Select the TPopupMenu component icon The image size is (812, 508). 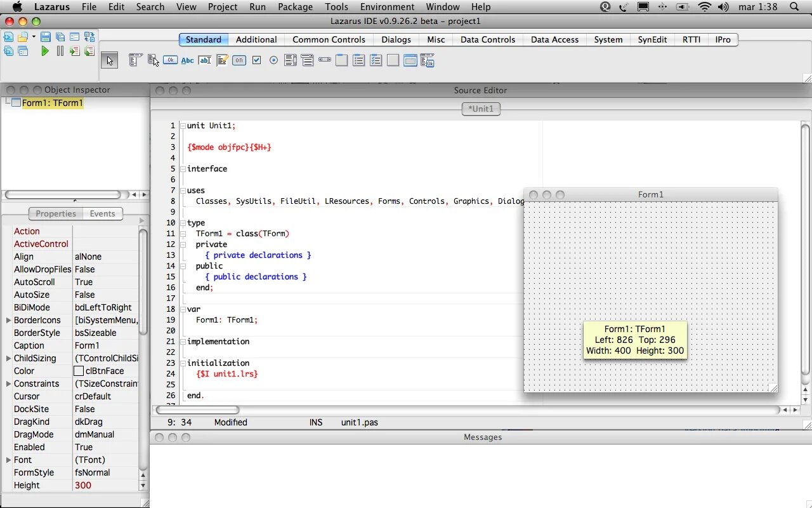pyautogui.click(x=153, y=60)
